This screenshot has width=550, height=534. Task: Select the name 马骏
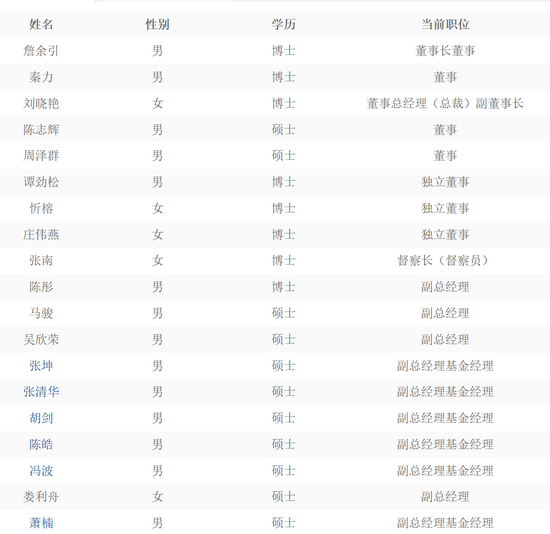41,313
